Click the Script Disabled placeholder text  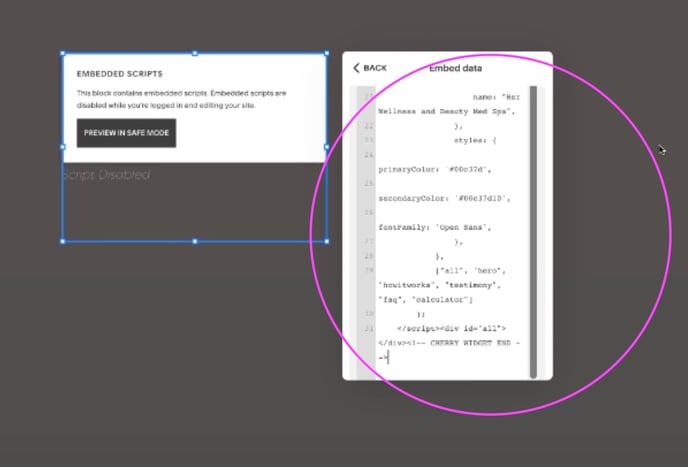(x=106, y=175)
